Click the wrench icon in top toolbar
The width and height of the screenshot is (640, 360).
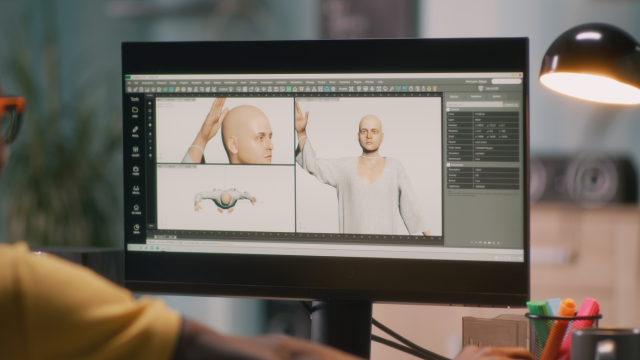point(391,89)
